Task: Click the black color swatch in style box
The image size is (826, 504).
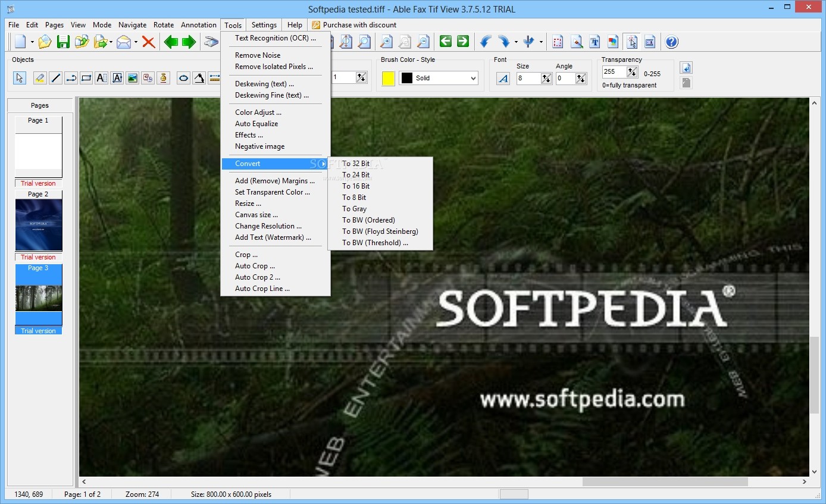Action: pyautogui.click(x=407, y=78)
